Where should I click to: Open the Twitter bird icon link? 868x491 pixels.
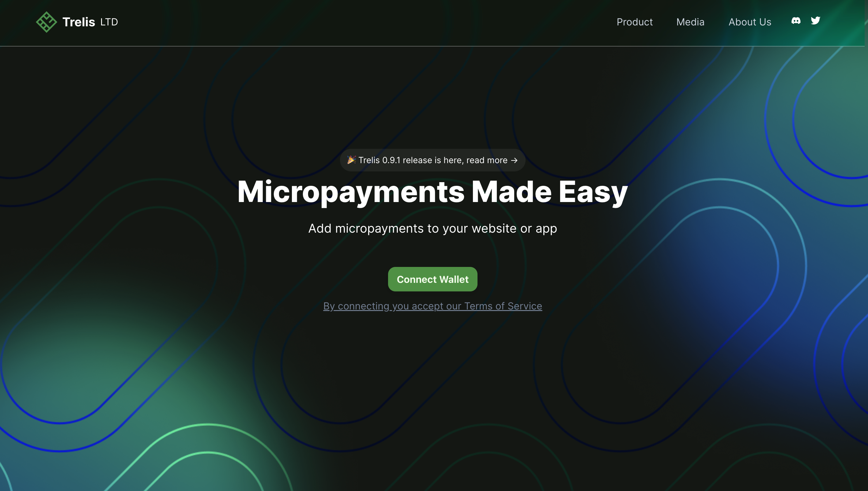point(815,21)
